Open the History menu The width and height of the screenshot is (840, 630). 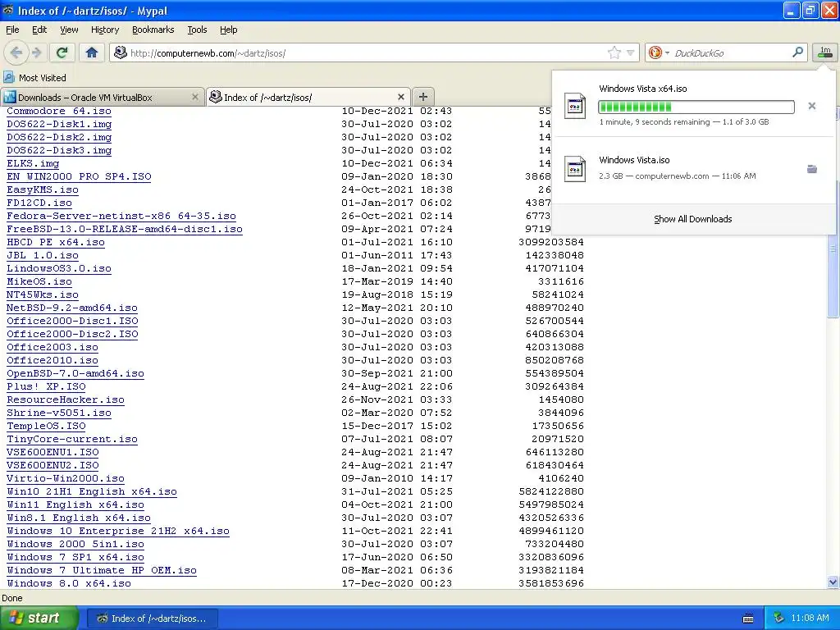coord(104,30)
